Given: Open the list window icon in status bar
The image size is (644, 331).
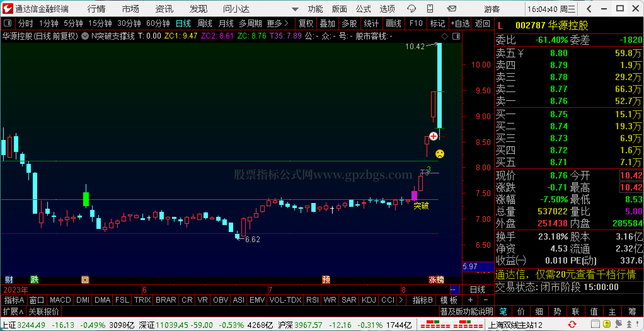Looking at the screenshot, I should 595,324.
